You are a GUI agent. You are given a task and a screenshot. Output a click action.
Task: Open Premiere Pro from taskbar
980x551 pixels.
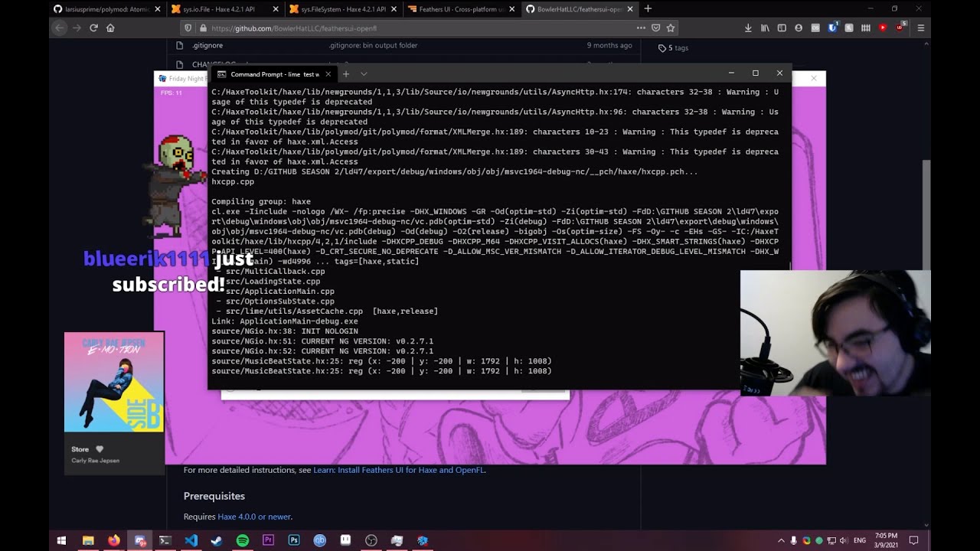(x=268, y=540)
